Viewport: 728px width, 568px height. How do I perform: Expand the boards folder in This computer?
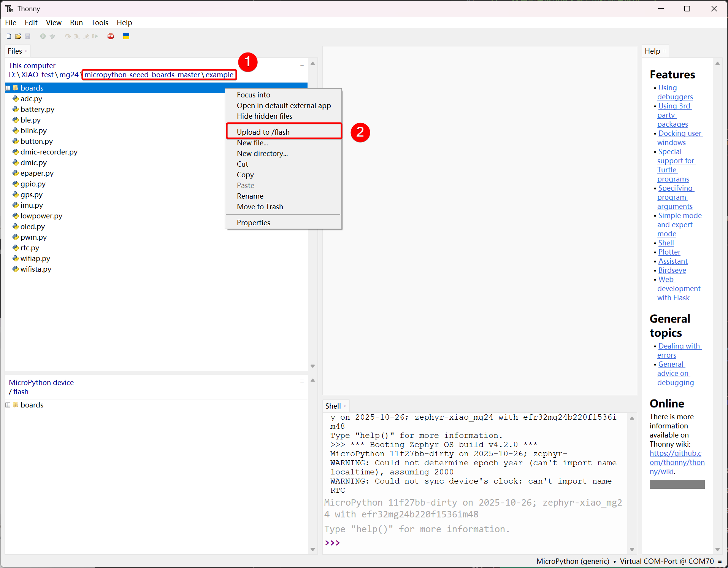(x=8, y=88)
